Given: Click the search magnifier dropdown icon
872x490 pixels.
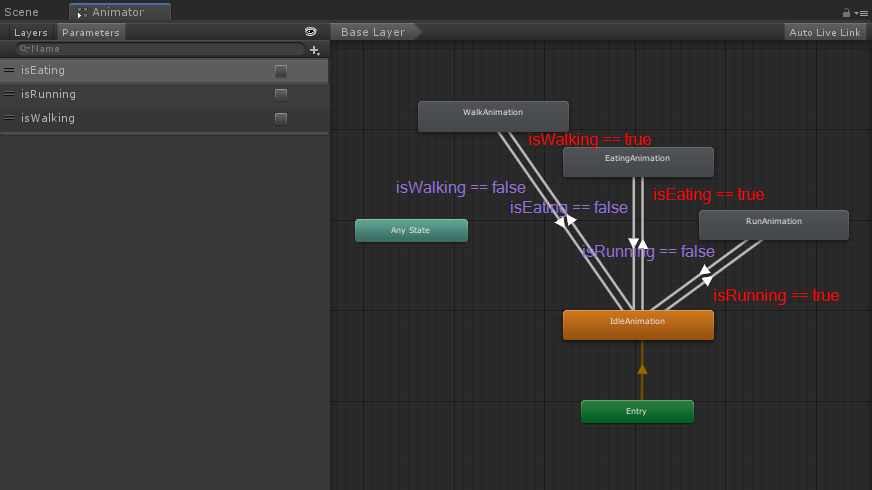Looking at the screenshot, I should (23, 49).
